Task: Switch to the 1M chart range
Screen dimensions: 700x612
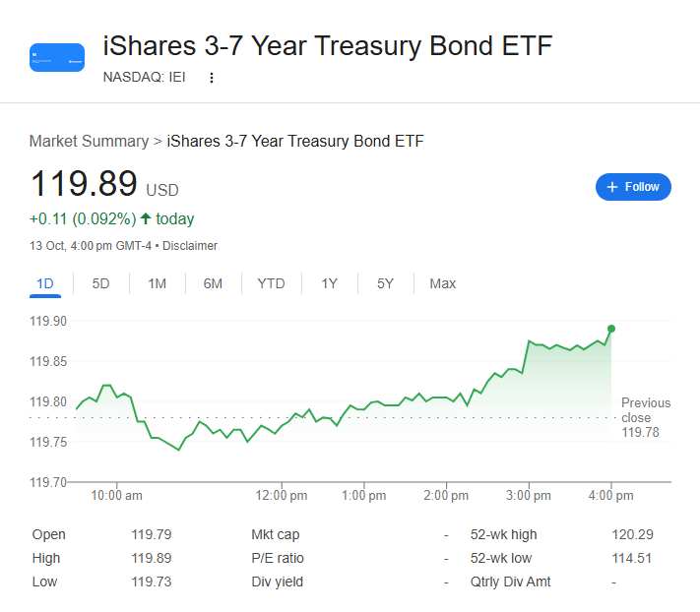Action: 157,283
